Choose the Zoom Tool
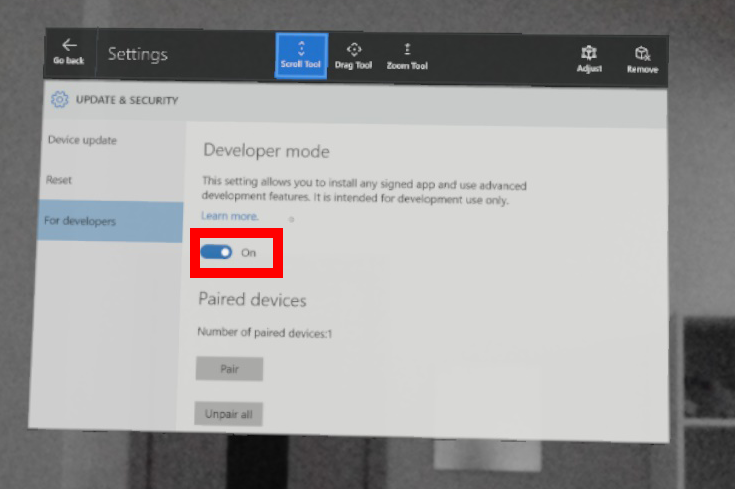This screenshot has height=489, width=735. click(x=407, y=57)
